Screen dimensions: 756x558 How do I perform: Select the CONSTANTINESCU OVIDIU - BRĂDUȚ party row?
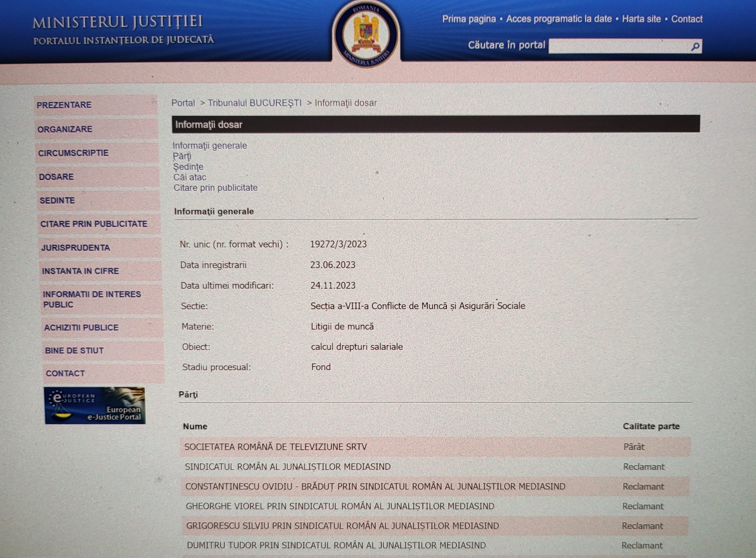point(435,486)
